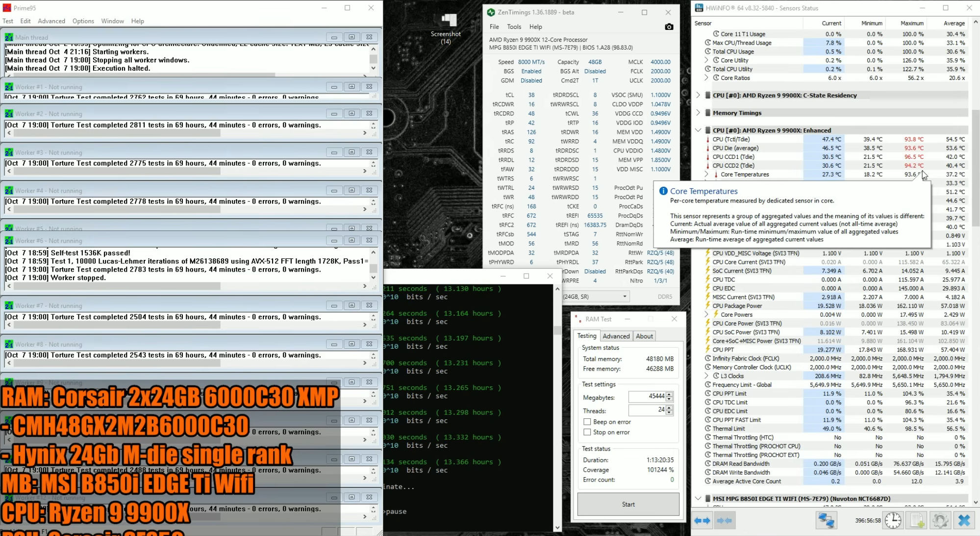Click the HWiNFO title bar icon

click(x=699, y=8)
